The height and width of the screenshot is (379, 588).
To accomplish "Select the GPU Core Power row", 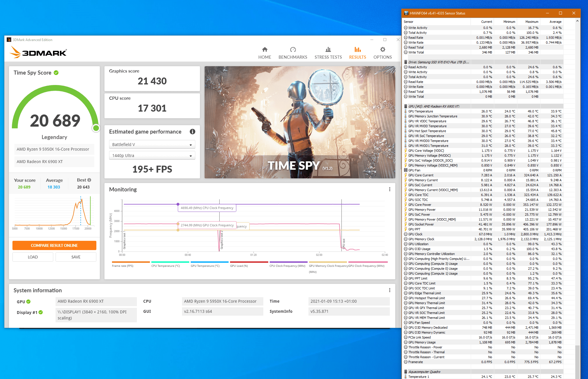I will point(483,205).
